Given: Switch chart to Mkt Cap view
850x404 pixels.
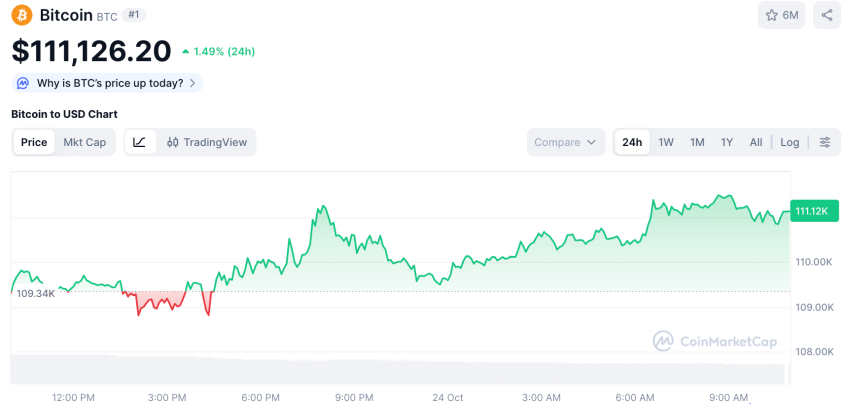Looking at the screenshot, I should coord(85,142).
